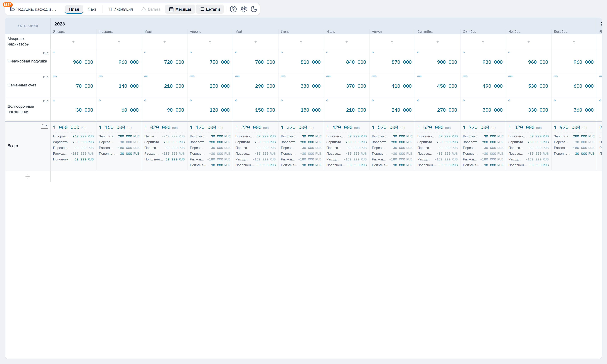Click Август month header
This screenshot has width=607, height=364.
[377, 32]
